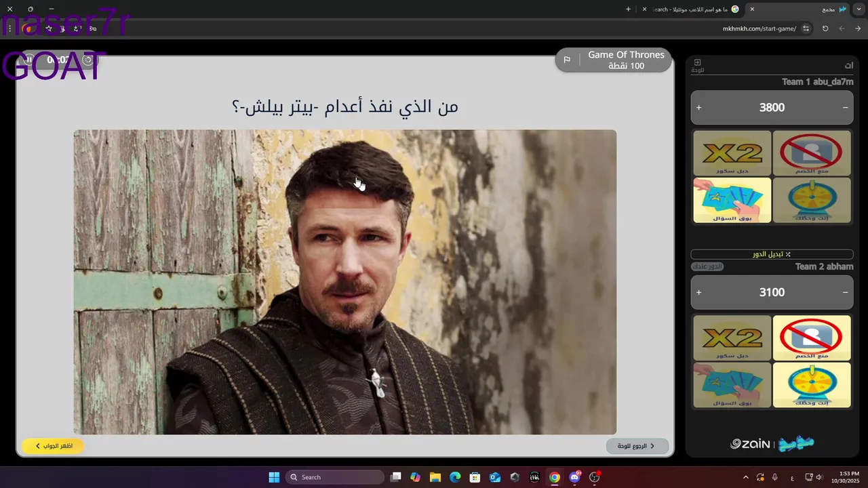Decrease Team 1 score with minus
The width and height of the screenshot is (868, 488).
[x=845, y=107]
